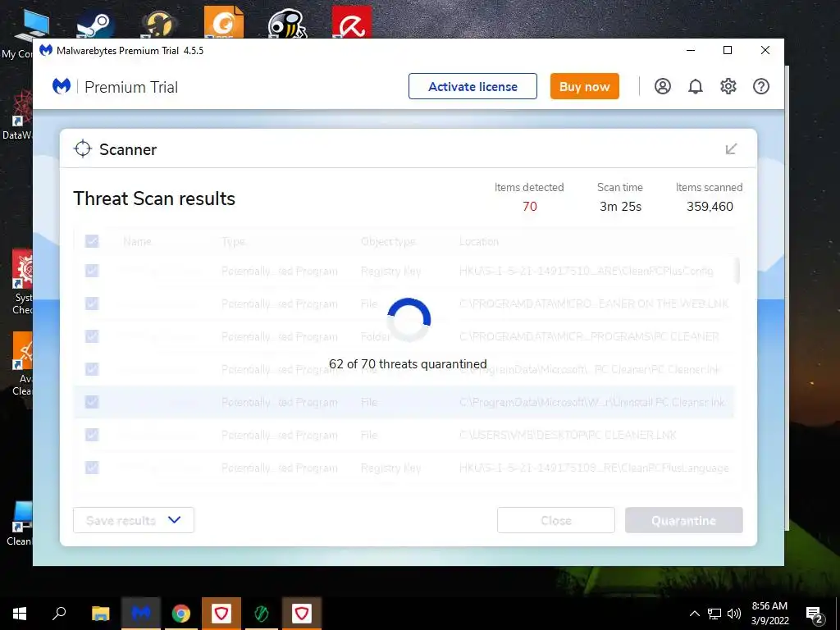Click the Activate license button

click(x=472, y=86)
